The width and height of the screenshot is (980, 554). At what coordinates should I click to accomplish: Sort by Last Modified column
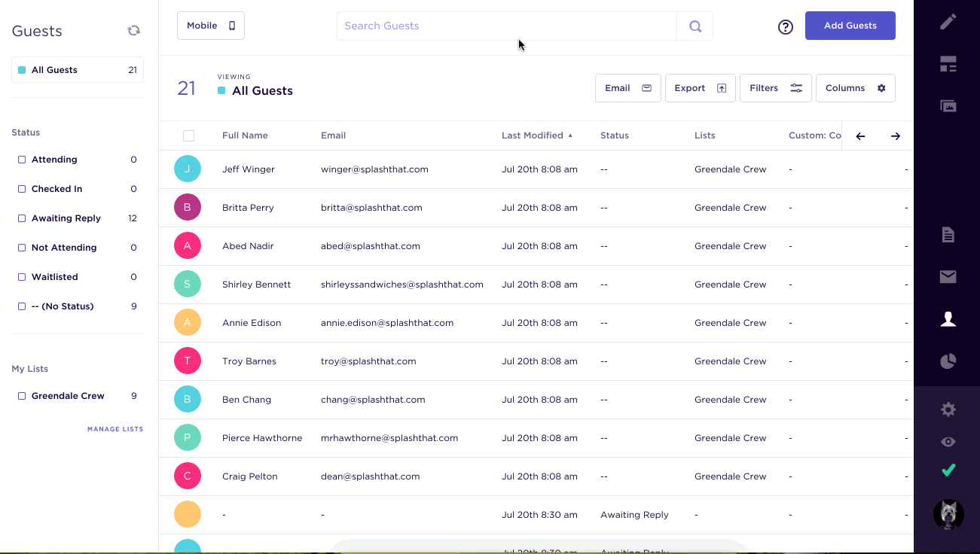coord(537,135)
